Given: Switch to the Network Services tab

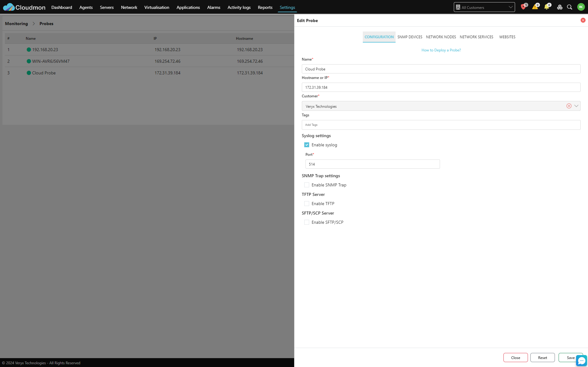Looking at the screenshot, I should coord(476,37).
